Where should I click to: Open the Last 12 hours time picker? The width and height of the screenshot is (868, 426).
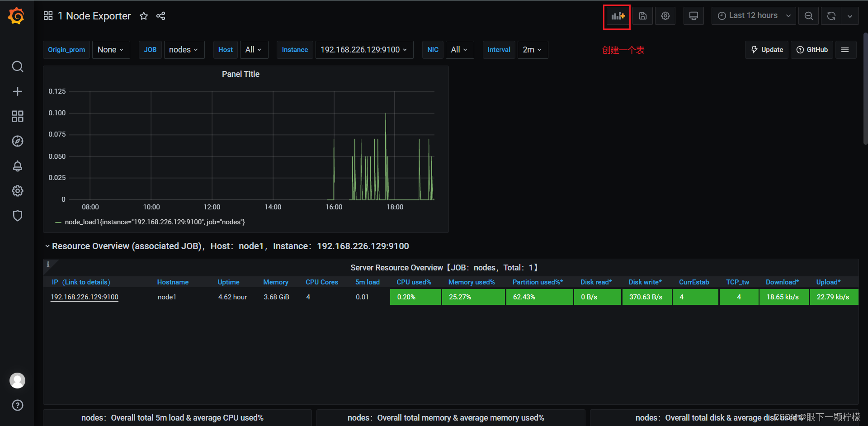coord(754,16)
